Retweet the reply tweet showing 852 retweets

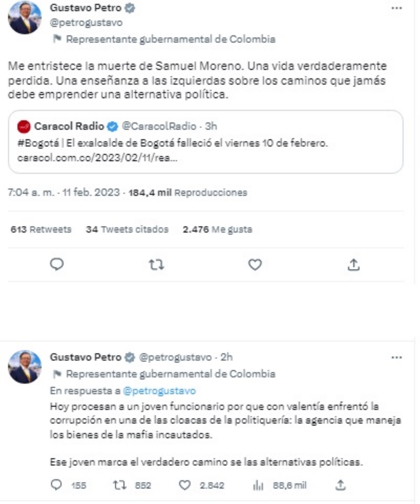[x=120, y=485]
